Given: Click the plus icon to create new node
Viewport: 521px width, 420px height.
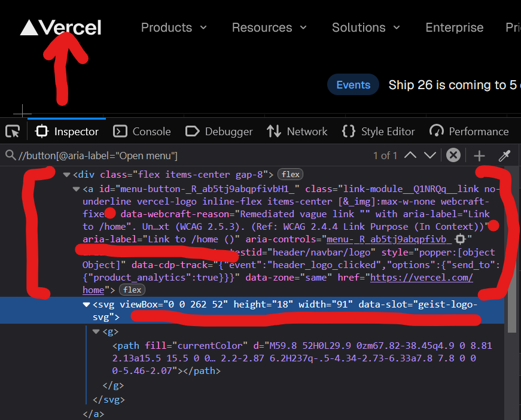Looking at the screenshot, I should tap(479, 156).
